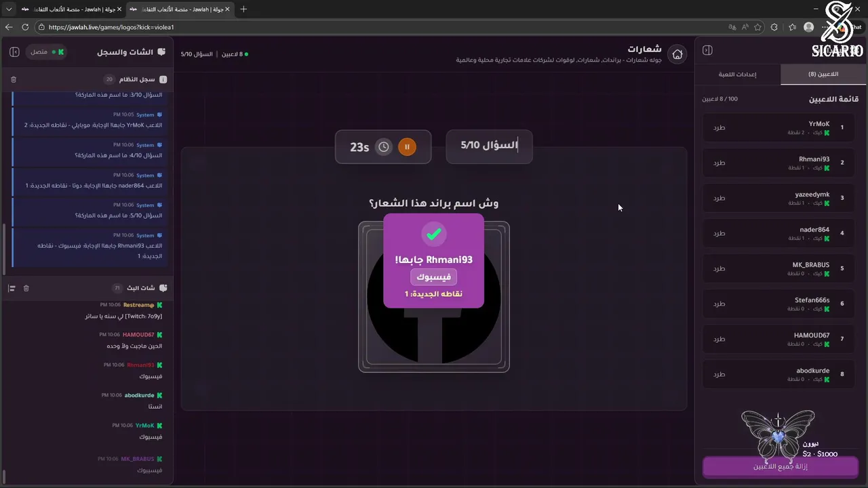Open the browser extensions puzzle icon
This screenshot has height=488, width=868.
tap(775, 27)
